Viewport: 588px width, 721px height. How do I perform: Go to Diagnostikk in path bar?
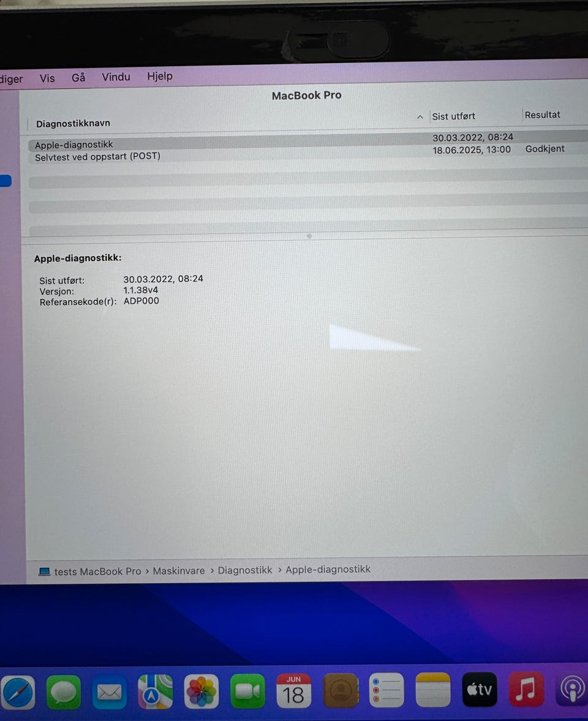coord(244,570)
